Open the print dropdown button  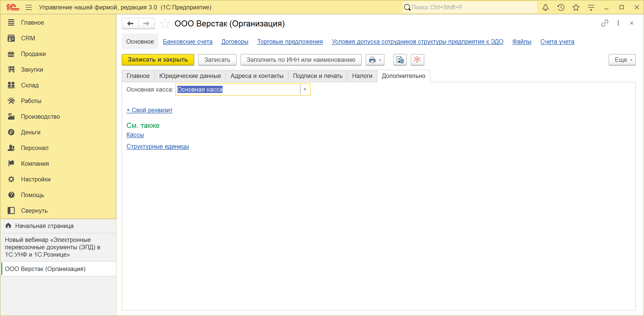(x=375, y=60)
